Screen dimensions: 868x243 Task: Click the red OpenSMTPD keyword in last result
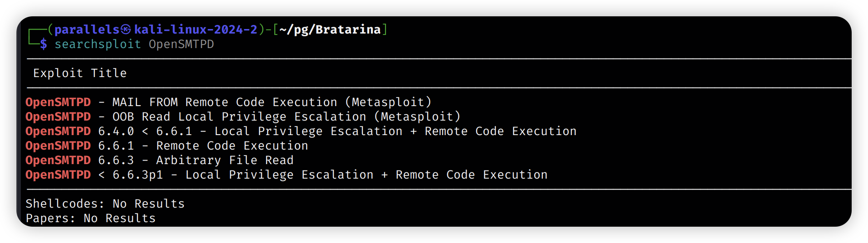pos(58,175)
